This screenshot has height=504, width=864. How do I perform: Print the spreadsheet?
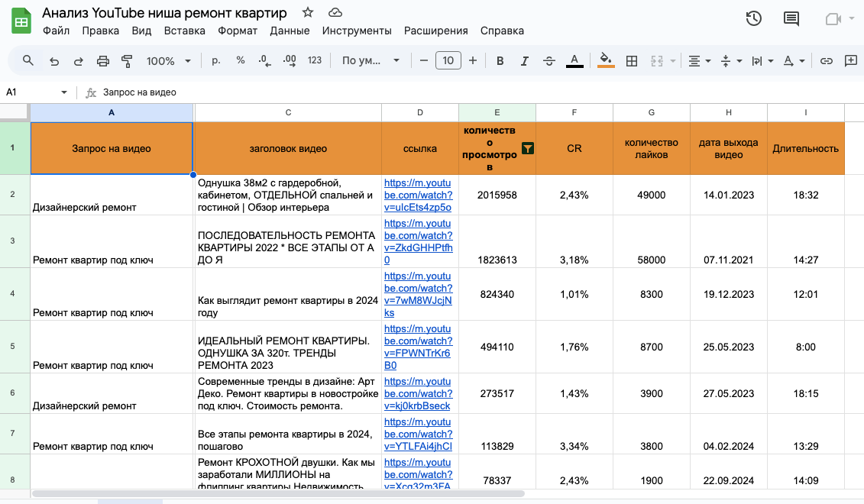(x=103, y=60)
